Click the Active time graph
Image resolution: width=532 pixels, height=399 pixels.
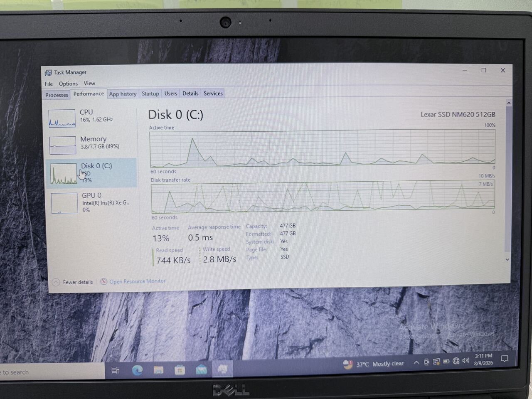coord(323,148)
